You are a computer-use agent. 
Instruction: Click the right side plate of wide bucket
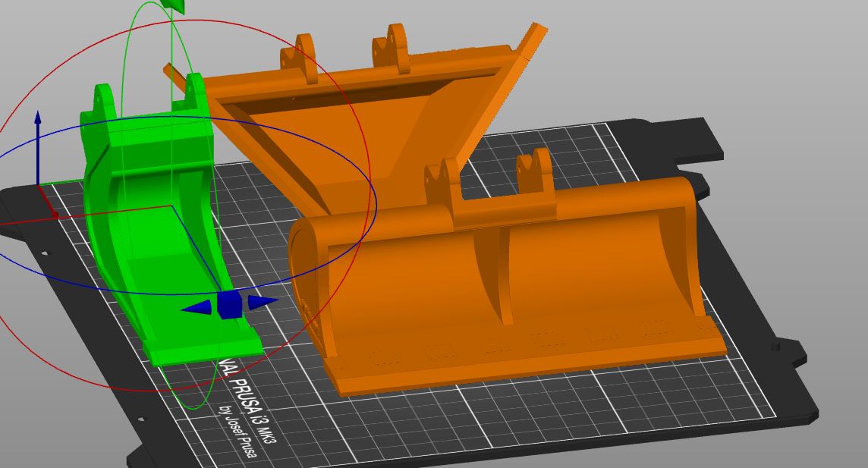[x=683, y=250]
